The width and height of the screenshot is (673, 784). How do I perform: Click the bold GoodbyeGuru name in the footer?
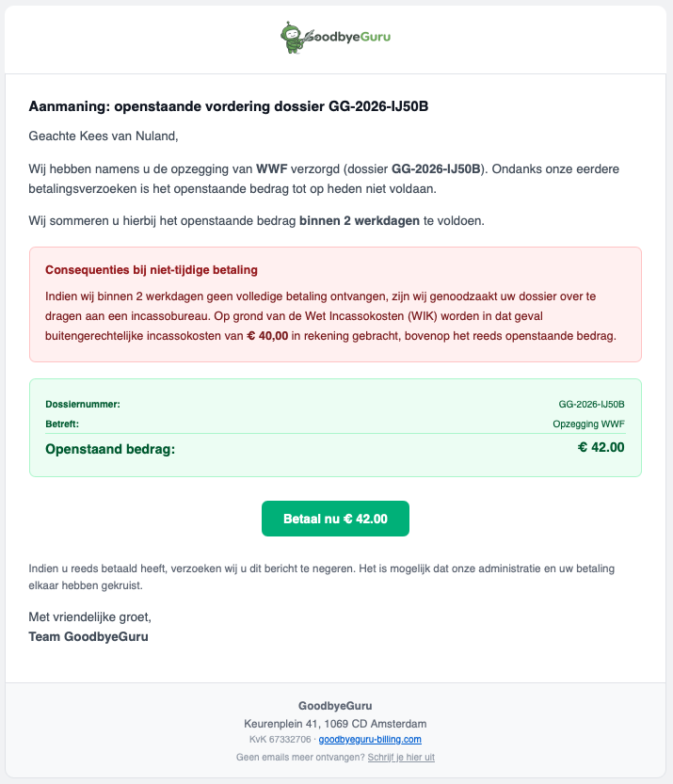click(x=336, y=705)
